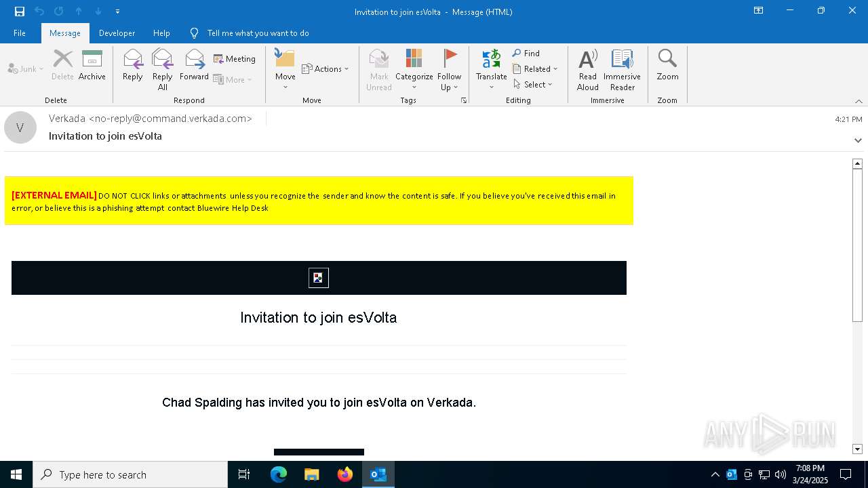
Task: Open the Developer tab
Action: click(117, 33)
